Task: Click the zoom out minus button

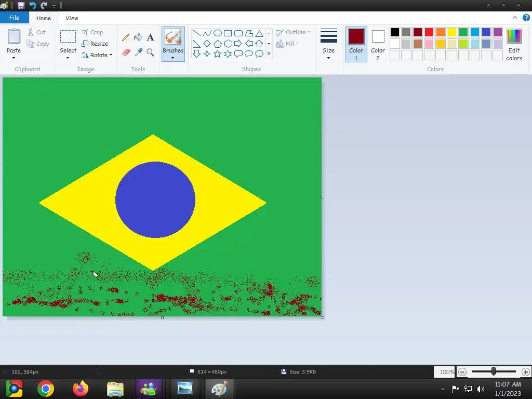Action: pyautogui.click(x=462, y=372)
